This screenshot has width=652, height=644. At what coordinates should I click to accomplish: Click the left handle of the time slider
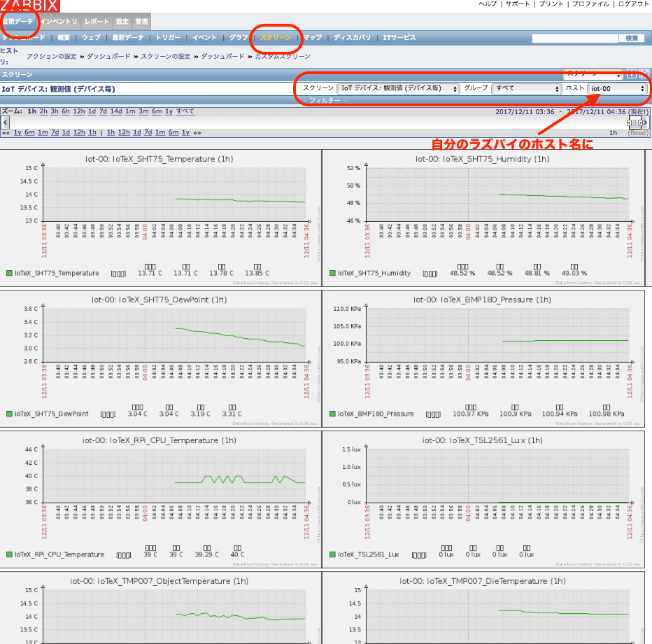coord(630,122)
